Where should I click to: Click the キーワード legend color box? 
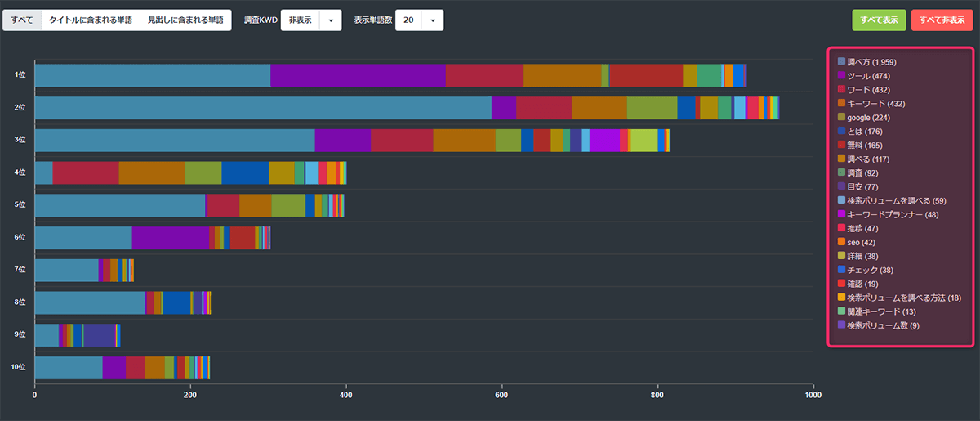click(x=841, y=104)
